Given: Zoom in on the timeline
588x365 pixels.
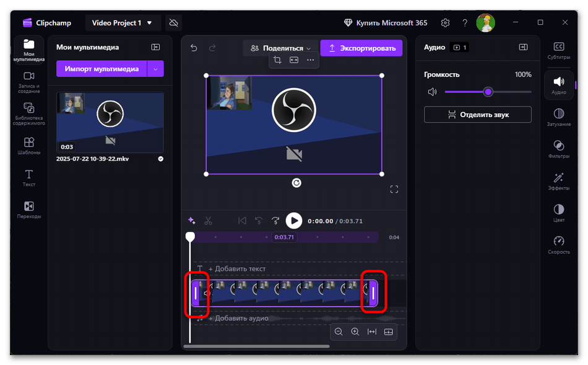Looking at the screenshot, I should pos(355,332).
